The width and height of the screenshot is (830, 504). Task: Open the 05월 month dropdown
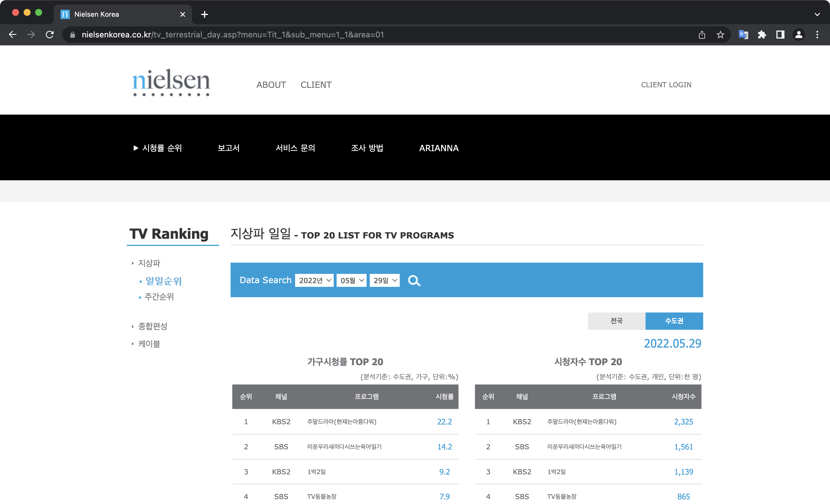click(351, 281)
